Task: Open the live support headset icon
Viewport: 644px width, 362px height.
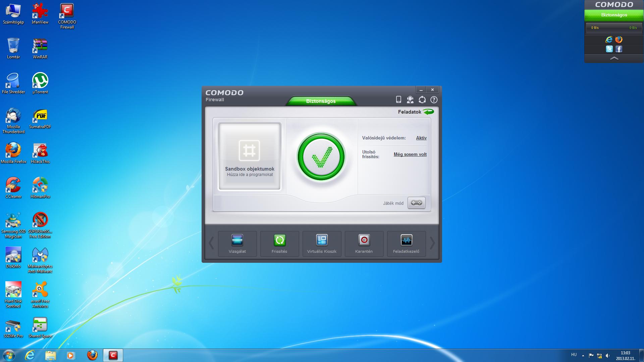Action: point(410,100)
